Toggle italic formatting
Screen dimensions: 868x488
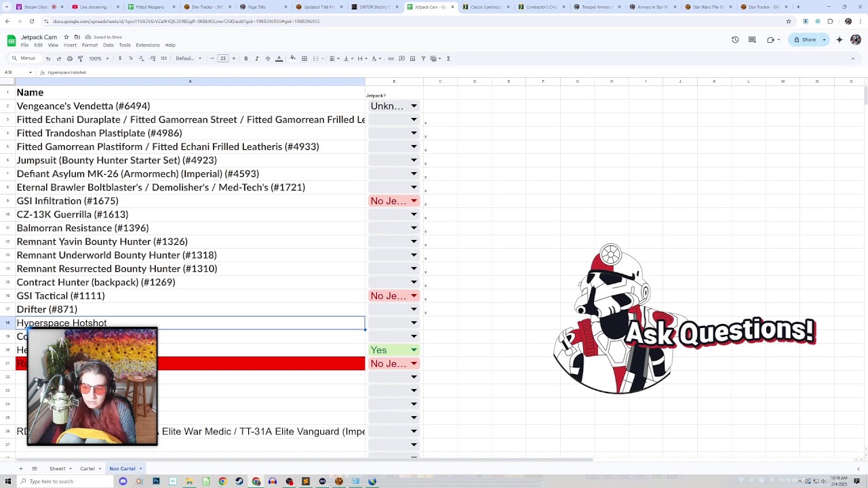tap(256, 58)
